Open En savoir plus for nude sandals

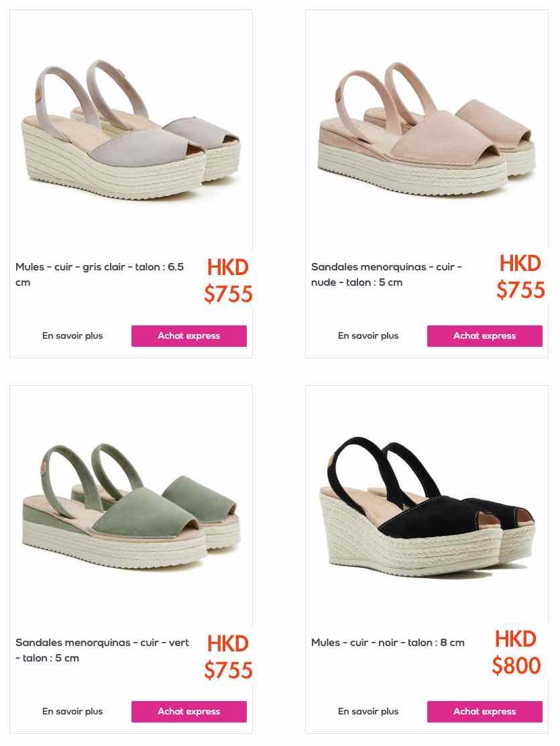coord(368,336)
